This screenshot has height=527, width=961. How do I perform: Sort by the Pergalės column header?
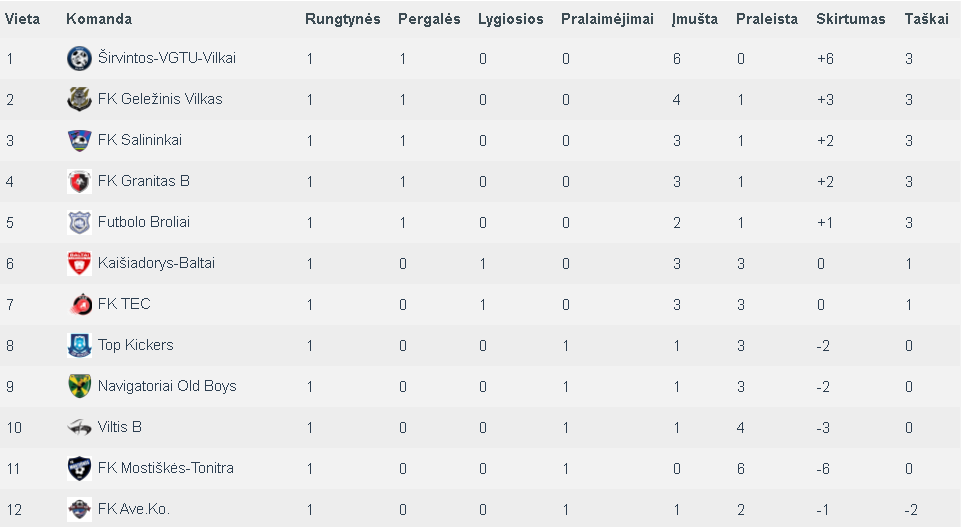pyautogui.click(x=429, y=19)
